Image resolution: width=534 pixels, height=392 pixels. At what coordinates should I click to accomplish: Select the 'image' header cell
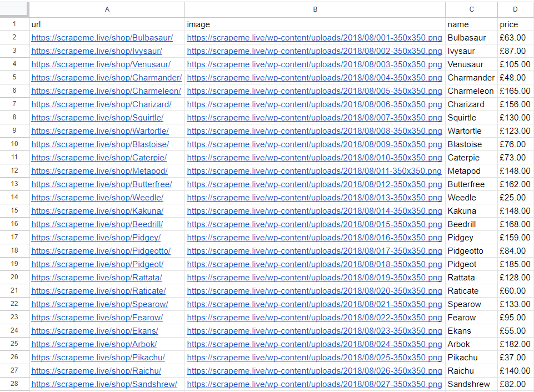(315, 24)
